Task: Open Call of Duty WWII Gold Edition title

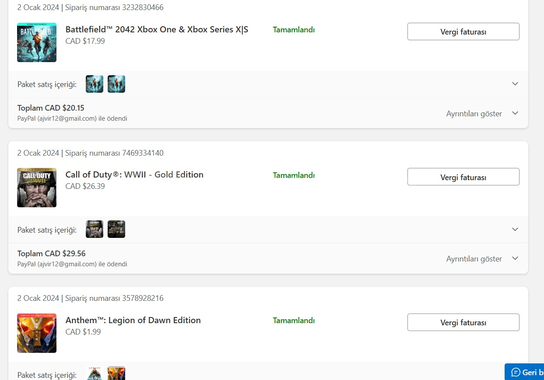Action: coord(134,175)
